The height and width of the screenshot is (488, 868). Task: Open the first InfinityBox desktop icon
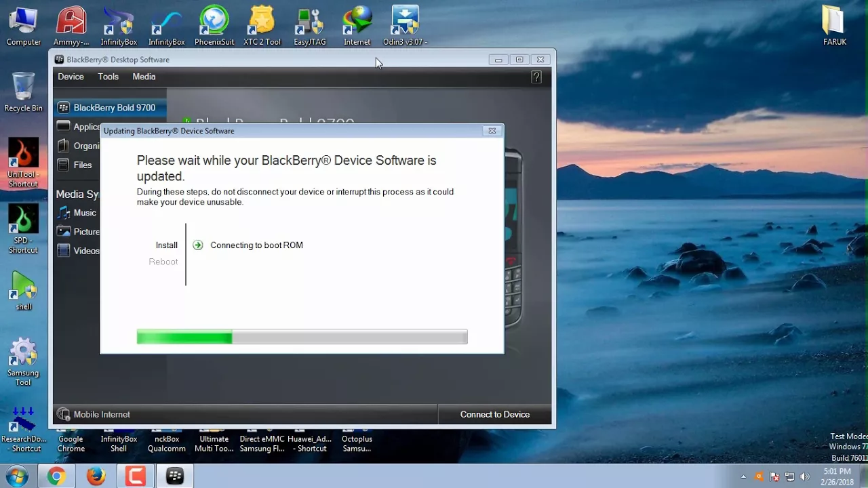click(x=119, y=26)
